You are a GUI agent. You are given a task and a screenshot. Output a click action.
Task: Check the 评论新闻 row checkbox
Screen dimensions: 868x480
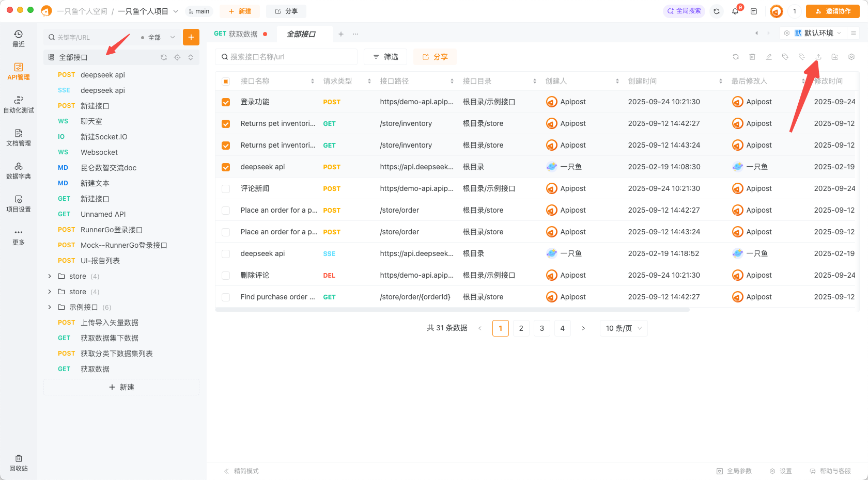tap(226, 189)
